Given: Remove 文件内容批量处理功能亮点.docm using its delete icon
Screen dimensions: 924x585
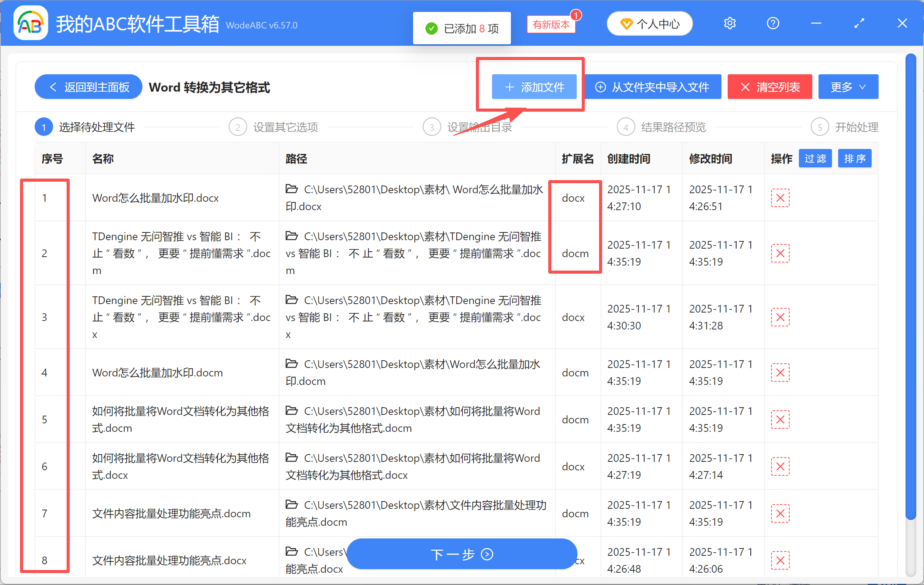Looking at the screenshot, I should click(x=780, y=513).
